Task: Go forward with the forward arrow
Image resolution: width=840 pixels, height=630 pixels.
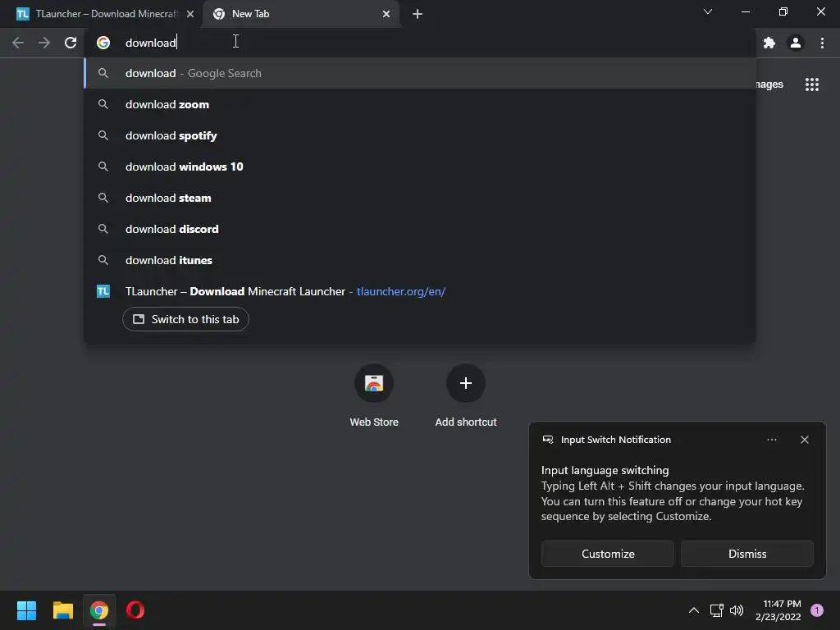Action: (x=44, y=43)
